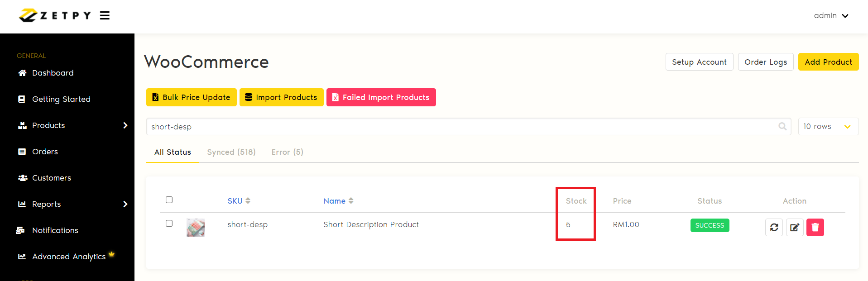868x281 pixels.
Task: Open Notifications in the sidebar
Action: (55, 230)
